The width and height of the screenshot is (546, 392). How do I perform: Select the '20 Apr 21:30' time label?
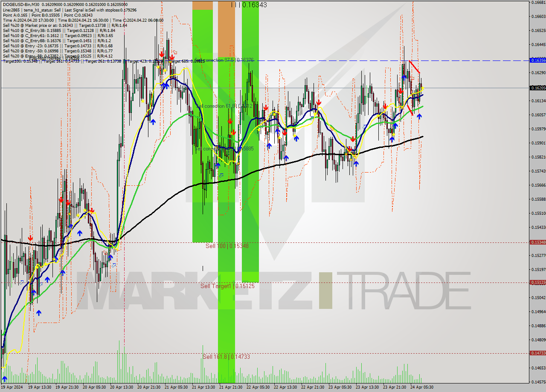(148, 387)
